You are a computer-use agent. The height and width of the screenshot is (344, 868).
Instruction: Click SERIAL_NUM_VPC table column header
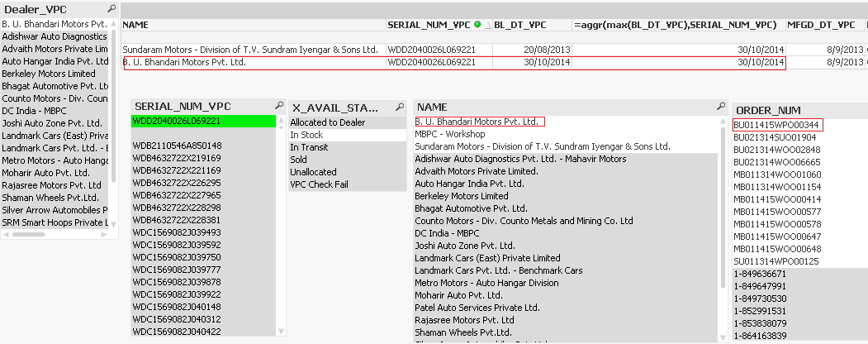pyautogui.click(x=429, y=25)
